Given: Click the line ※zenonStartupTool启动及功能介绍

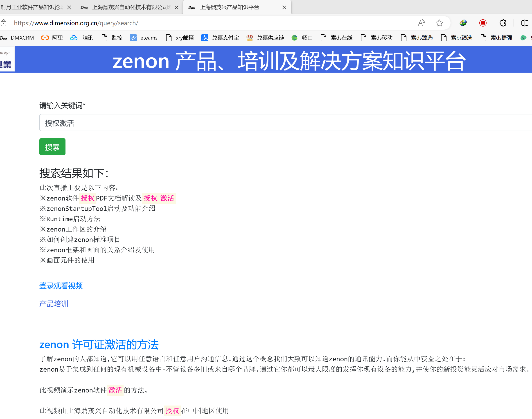Looking at the screenshot, I should pos(97,209).
